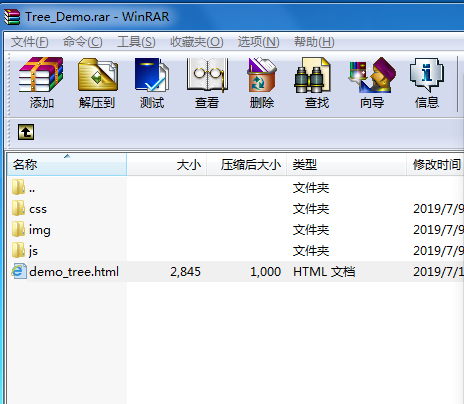Click the date cell of css folder
The image size is (464, 404).
438,209
